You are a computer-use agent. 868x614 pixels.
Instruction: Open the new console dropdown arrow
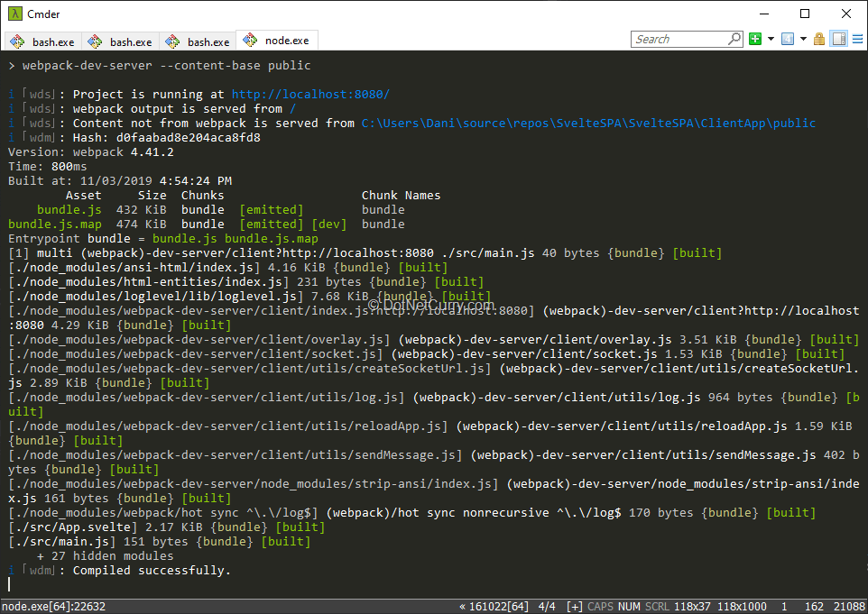[x=771, y=39]
